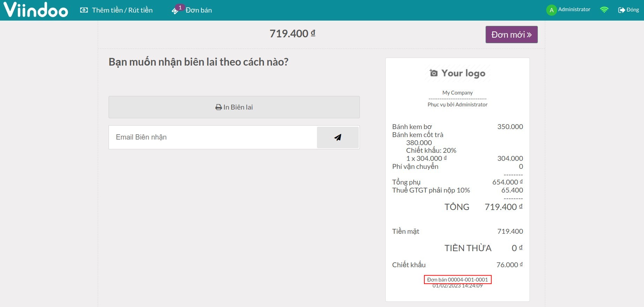The image size is (644, 307).
Task: Click the printer icon in In Biên lai
Action: pos(219,107)
